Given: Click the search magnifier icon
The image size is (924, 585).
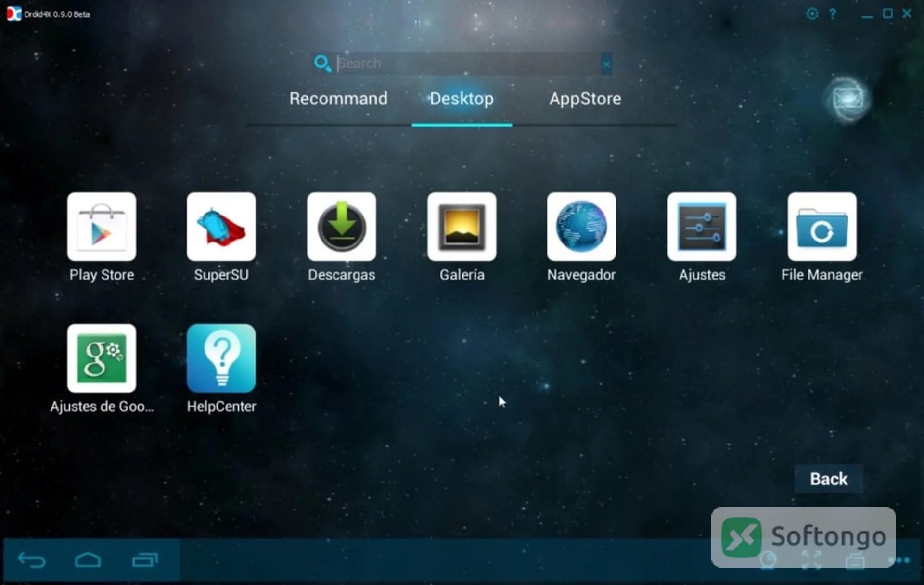Looking at the screenshot, I should pyautogui.click(x=322, y=63).
